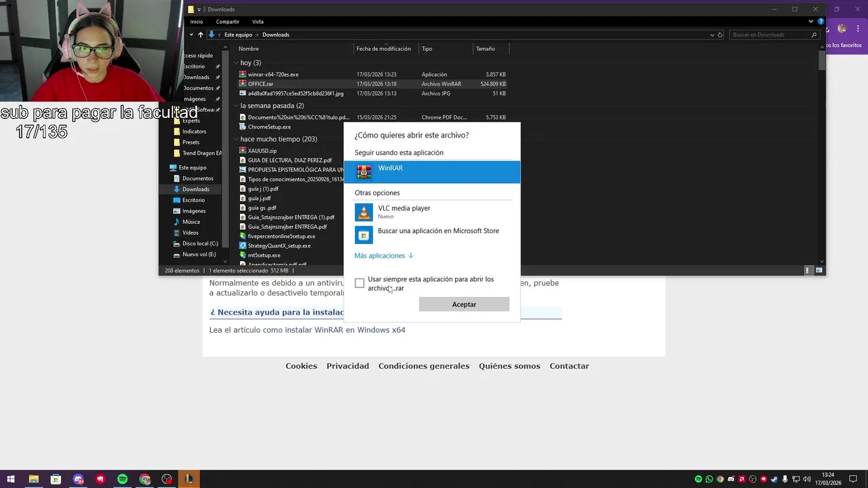Open the address bar history dropdown
This screenshot has width=868, height=488.
pyautogui.click(x=712, y=35)
